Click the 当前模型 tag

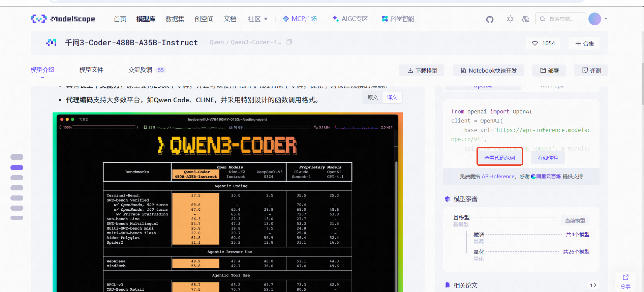click(575, 220)
